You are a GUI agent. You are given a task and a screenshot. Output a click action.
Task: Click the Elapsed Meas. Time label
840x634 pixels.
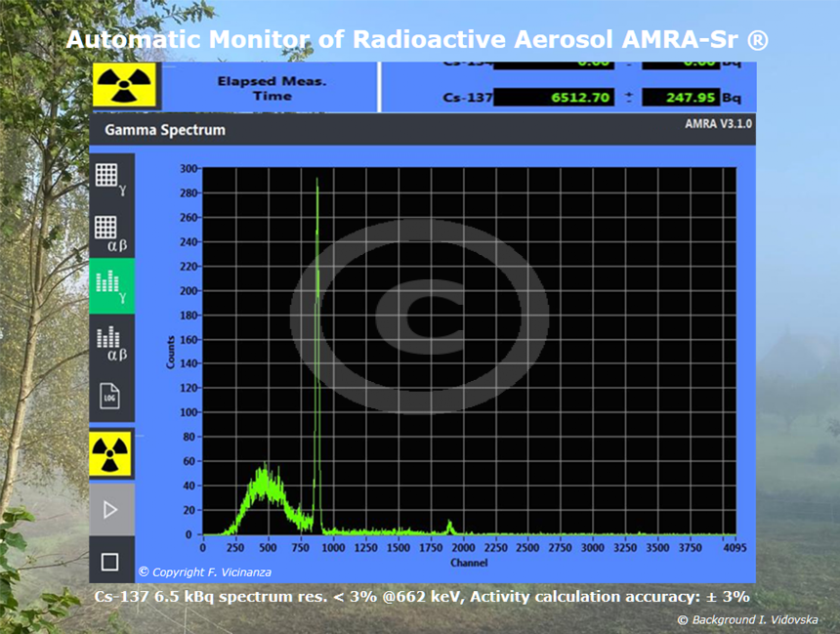[x=273, y=89]
